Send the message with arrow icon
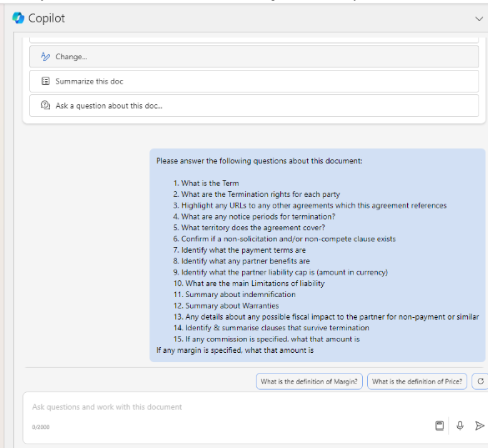This screenshot has width=488, height=448. [x=480, y=425]
